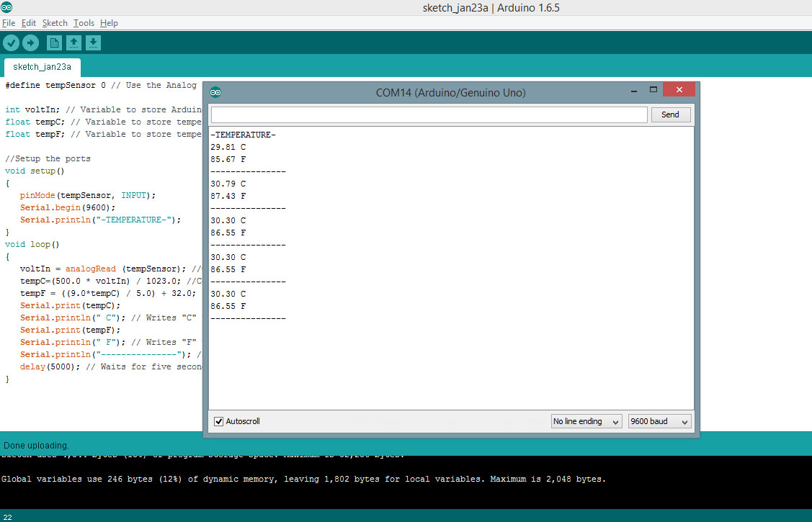Open the Tools menu

84,23
